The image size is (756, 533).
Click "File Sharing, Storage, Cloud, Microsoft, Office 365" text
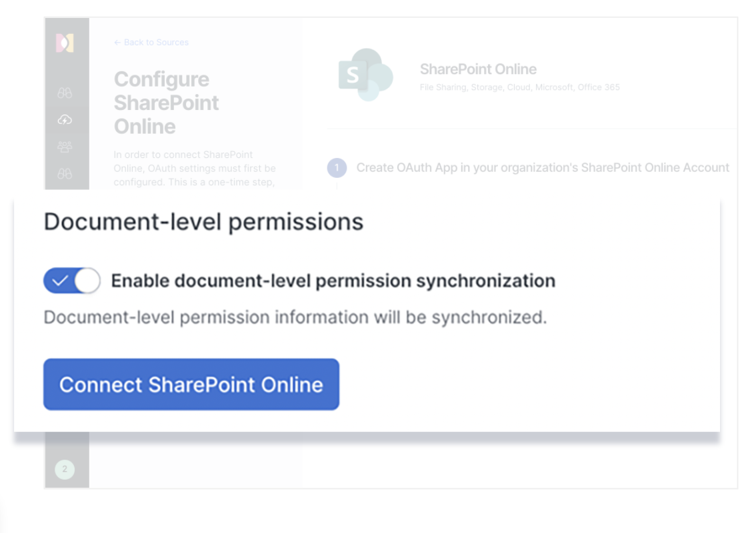[x=520, y=87]
